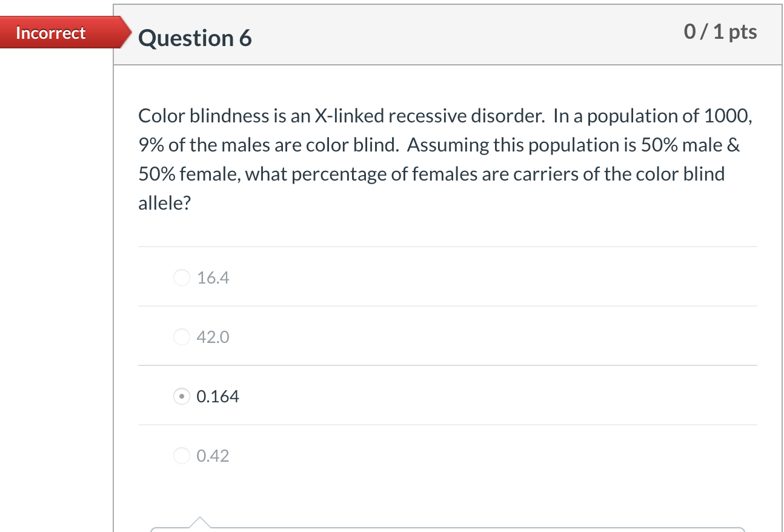Viewport: 784px width, 532px height.
Task: Select the radio button for 16.4
Action: coord(181,278)
